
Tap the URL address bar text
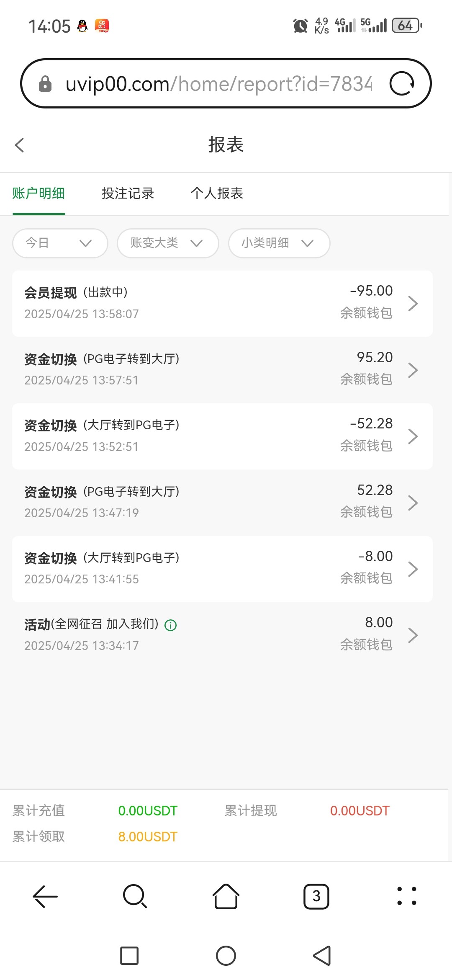click(218, 84)
